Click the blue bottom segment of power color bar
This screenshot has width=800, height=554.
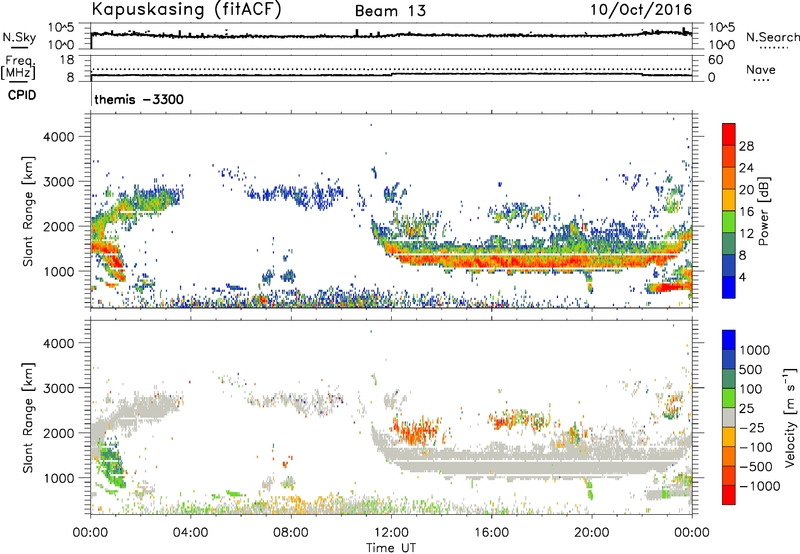pos(729,287)
